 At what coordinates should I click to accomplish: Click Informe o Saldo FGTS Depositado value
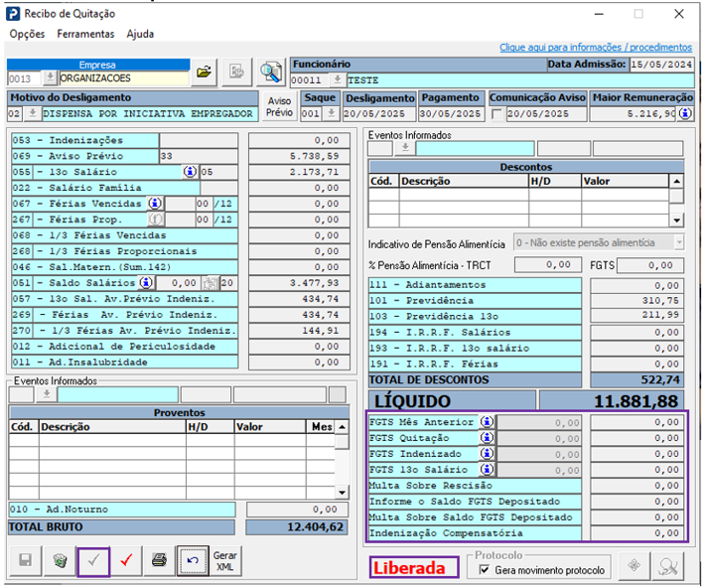click(x=636, y=502)
